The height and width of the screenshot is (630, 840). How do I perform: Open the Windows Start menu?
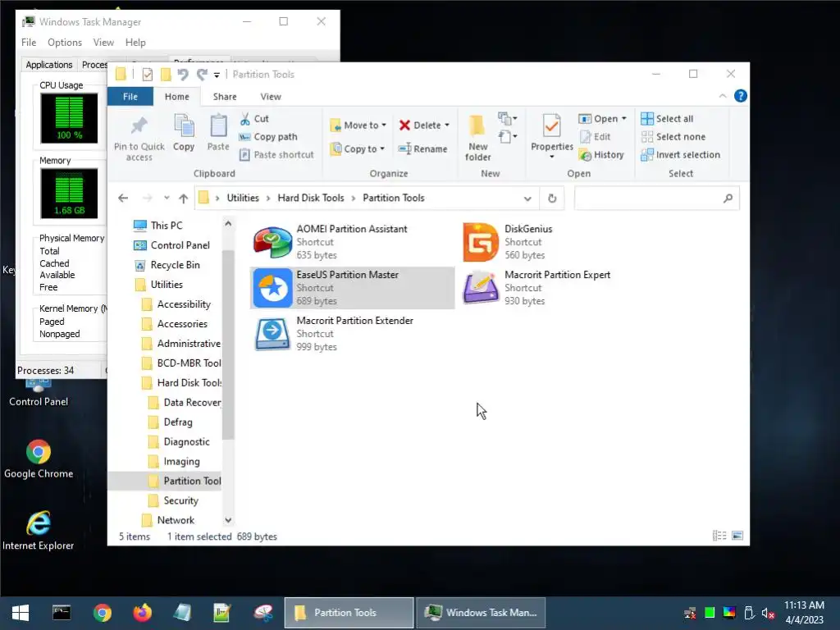point(21,613)
